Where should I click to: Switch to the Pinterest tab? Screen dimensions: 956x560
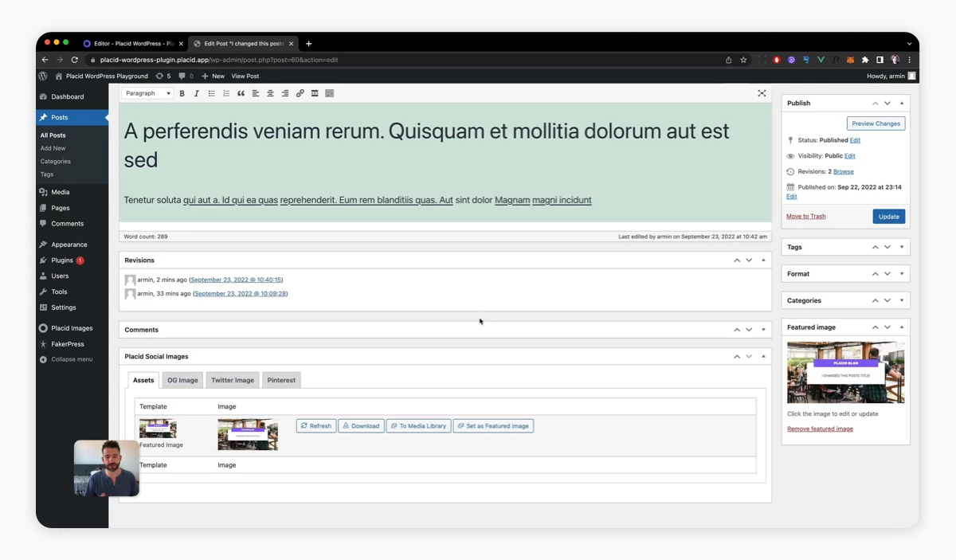[x=281, y=380]
